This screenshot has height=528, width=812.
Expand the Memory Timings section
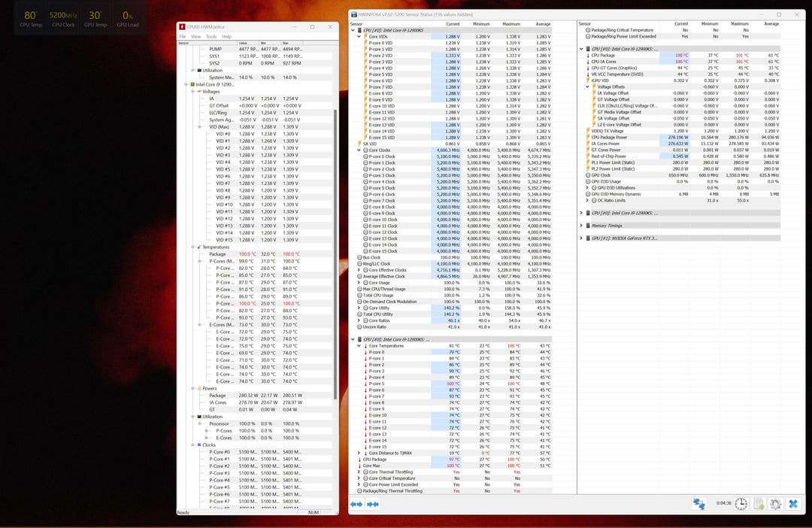tap(581, 226)
